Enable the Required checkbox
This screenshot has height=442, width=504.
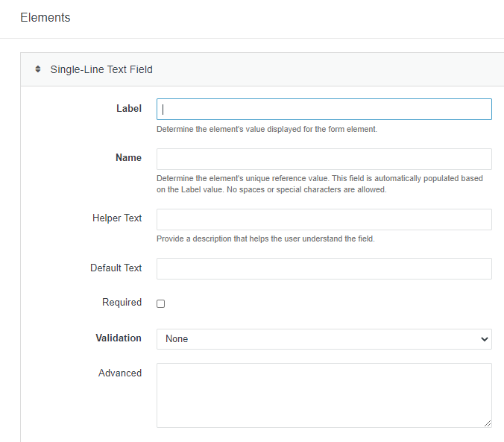pyautogui.click(x=161, y=303)
